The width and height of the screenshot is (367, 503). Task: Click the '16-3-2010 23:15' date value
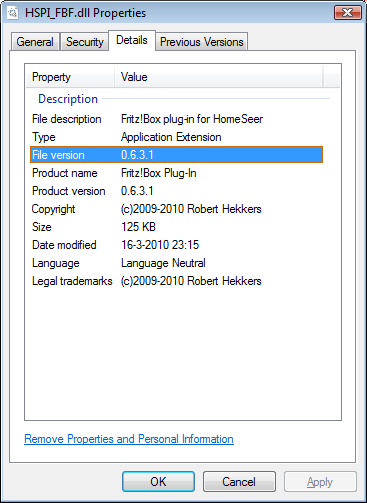tap(160, 245)
